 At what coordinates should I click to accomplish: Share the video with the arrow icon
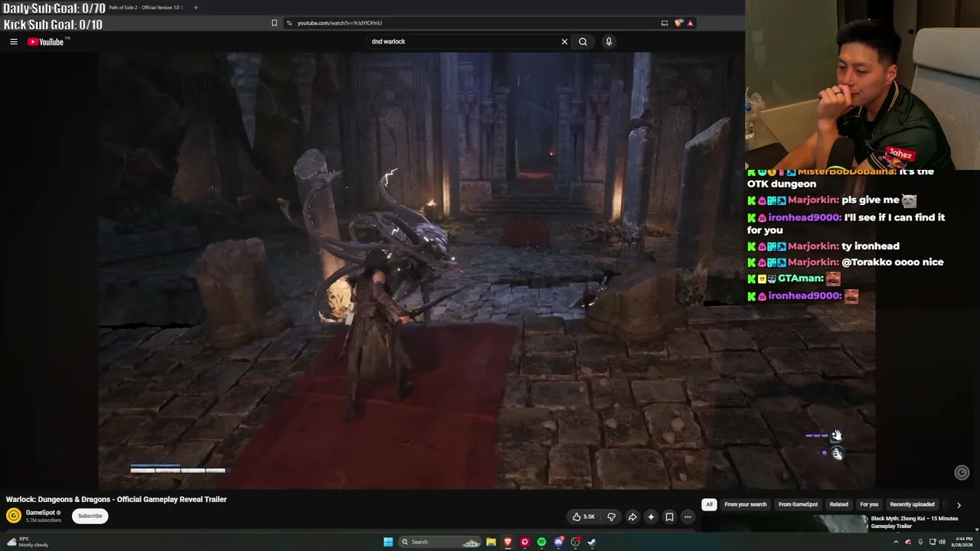[632, 517]
